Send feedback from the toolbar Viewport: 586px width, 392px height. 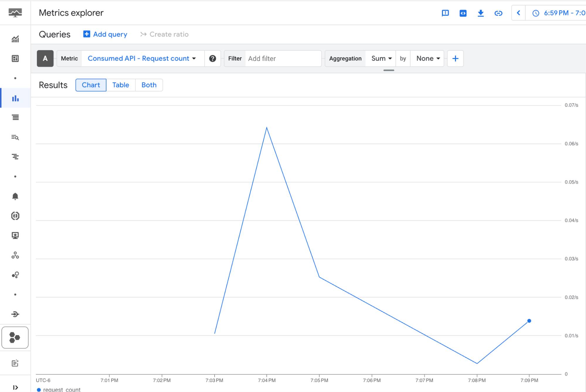point(446,13)
